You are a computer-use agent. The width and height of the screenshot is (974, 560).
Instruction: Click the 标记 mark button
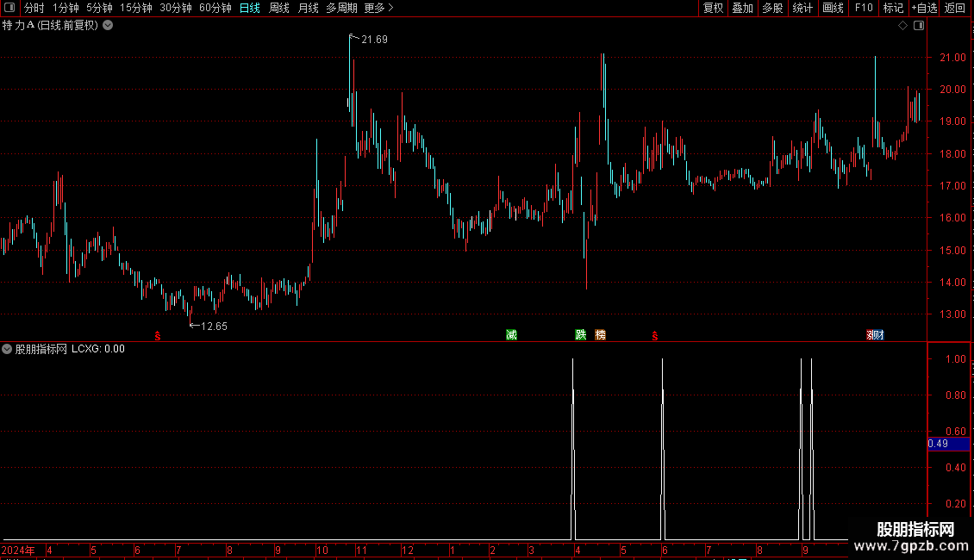click(893, 8)
